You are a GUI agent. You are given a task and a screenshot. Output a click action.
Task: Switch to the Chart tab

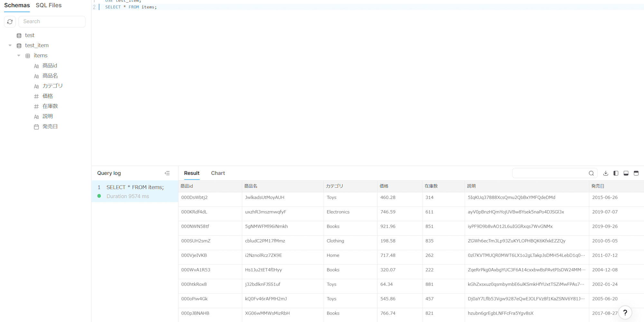218,173
